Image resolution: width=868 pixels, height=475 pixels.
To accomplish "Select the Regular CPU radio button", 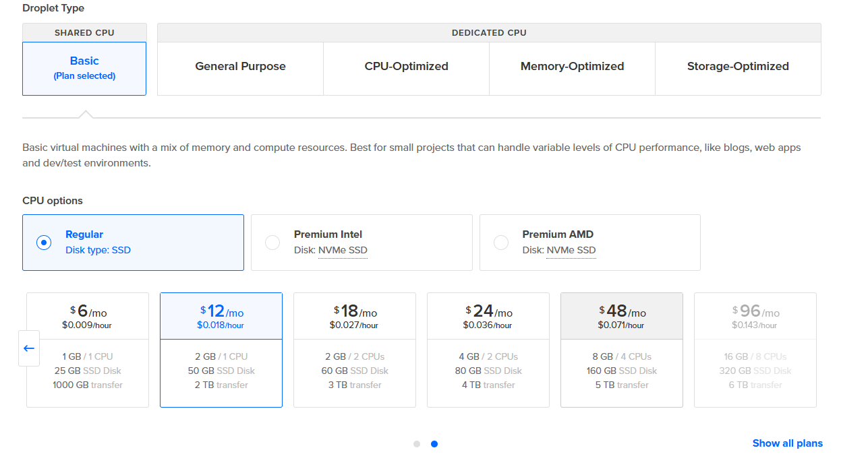I will pos(44,243).
